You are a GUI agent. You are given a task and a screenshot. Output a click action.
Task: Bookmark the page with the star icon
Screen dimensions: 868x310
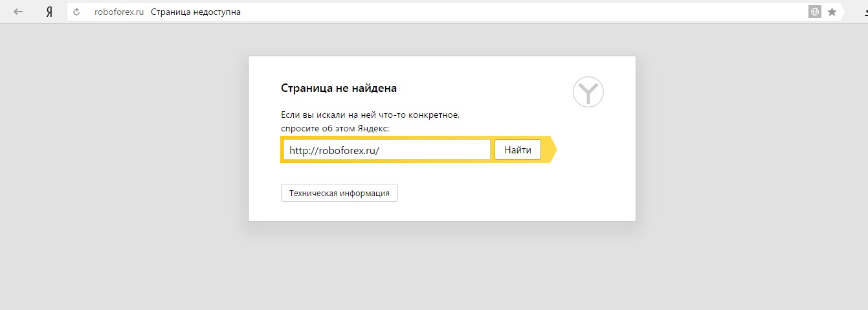coord(832,12)
